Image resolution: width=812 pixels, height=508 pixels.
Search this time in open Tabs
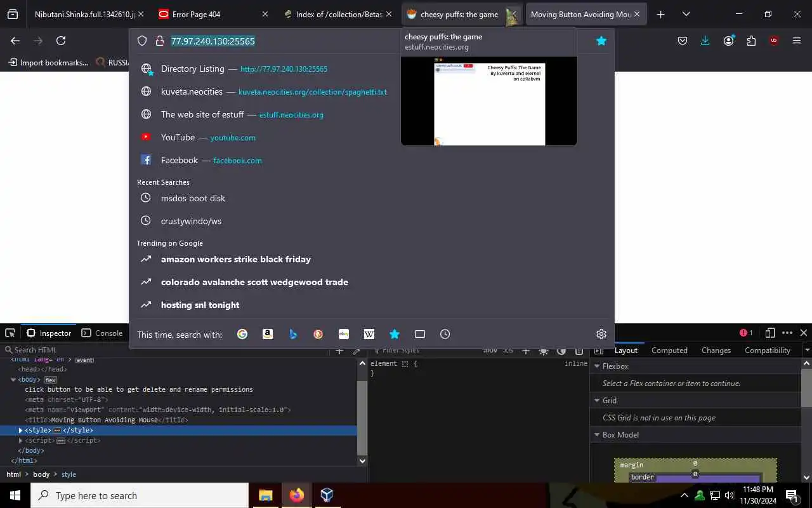(420, 334)
